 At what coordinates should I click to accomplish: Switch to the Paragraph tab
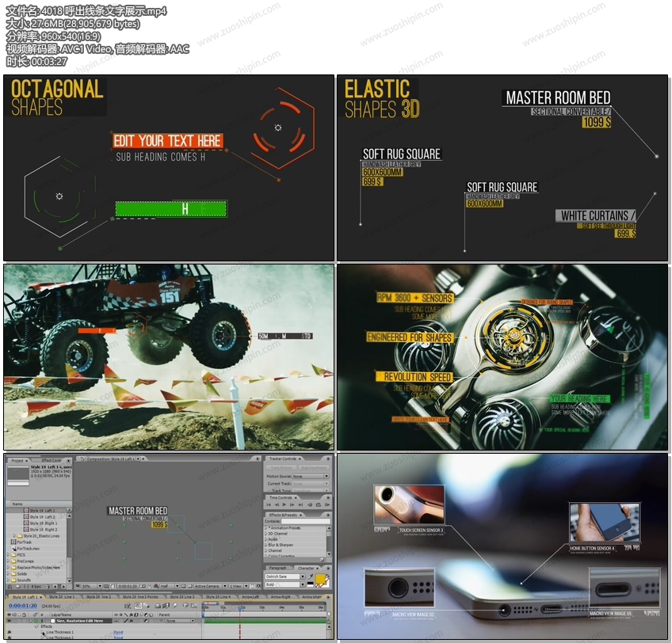click(x=278, y=568)
